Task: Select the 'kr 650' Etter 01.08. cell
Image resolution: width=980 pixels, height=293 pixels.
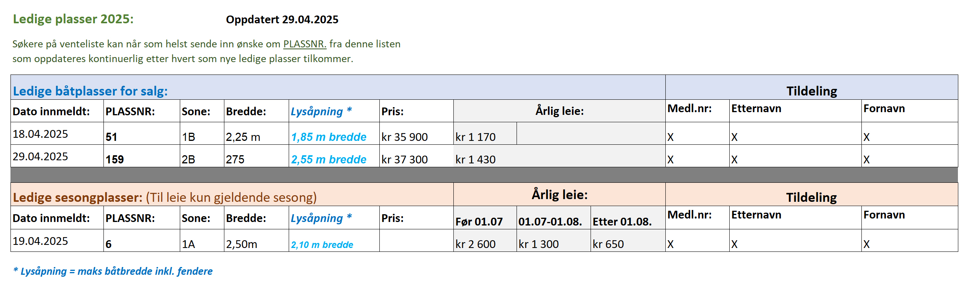Action: click(628, 241)
